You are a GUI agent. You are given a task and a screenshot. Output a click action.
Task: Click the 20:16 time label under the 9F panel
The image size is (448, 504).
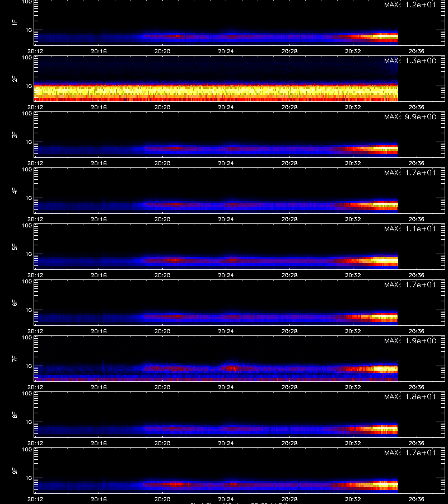tap(99, 499)
